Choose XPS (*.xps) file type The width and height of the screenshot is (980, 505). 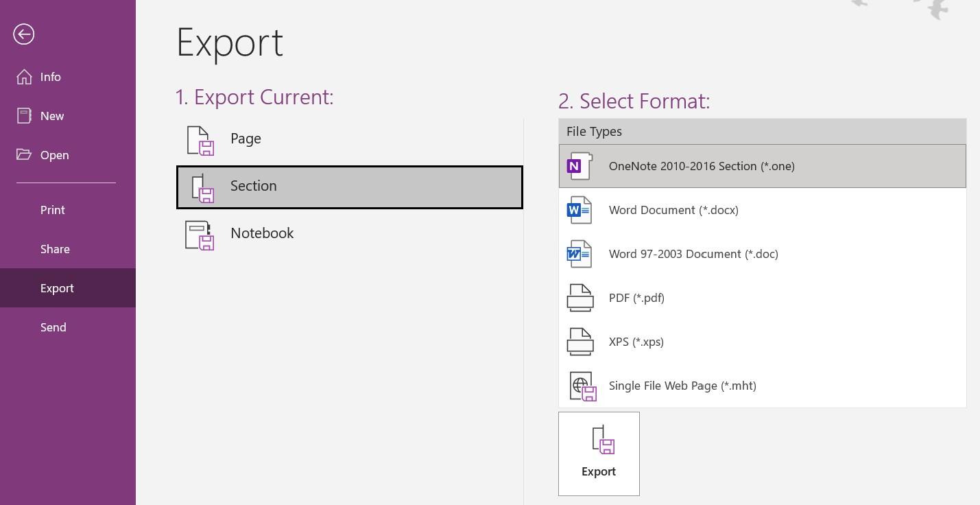[x=636, y=342]
